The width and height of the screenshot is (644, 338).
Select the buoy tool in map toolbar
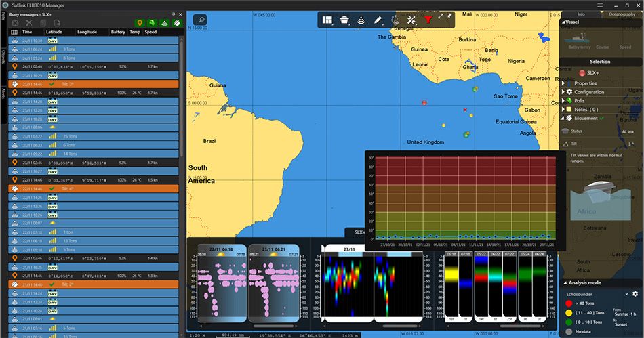[344, 20]
